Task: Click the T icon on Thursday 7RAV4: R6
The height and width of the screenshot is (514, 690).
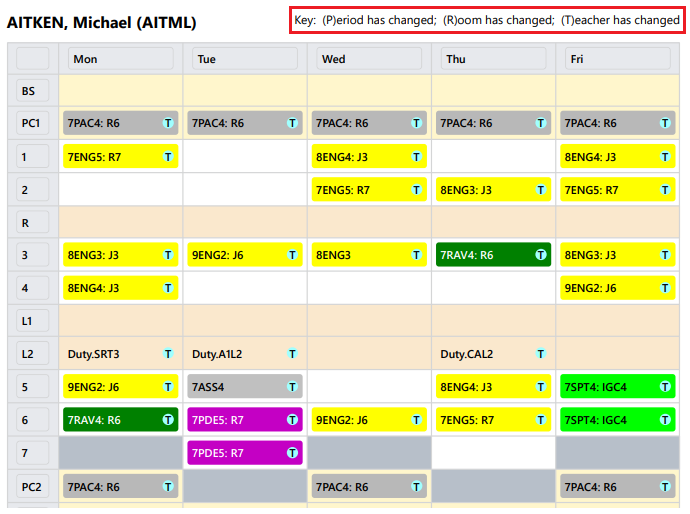Action: 541,255
